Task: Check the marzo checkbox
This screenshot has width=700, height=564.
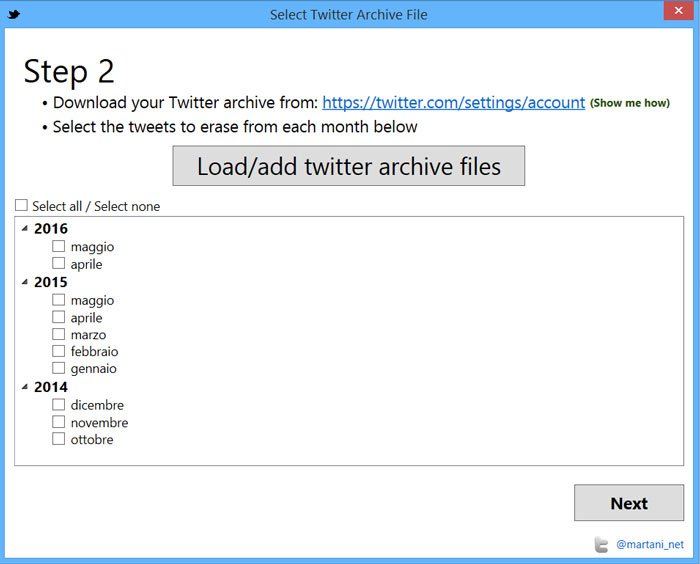Action: click(x=58, y=334)
